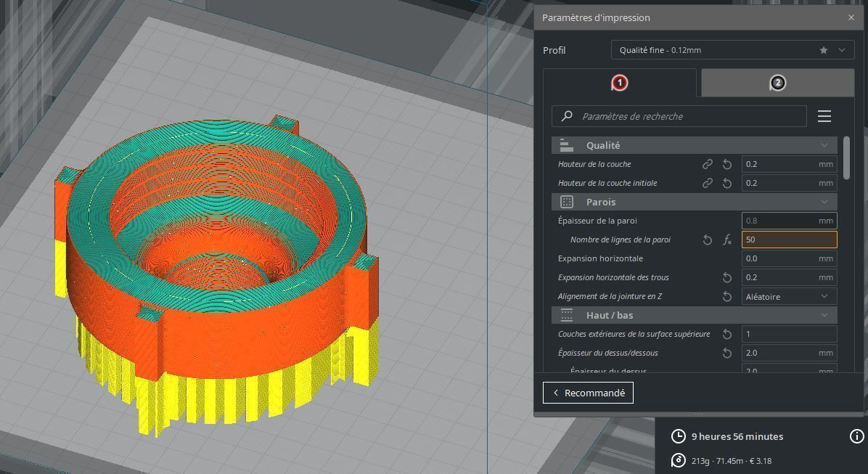The image size is (868, 474).
Task: Edit Épaisseur du dessus/dessous field
Action: click(x=789, y=353)
